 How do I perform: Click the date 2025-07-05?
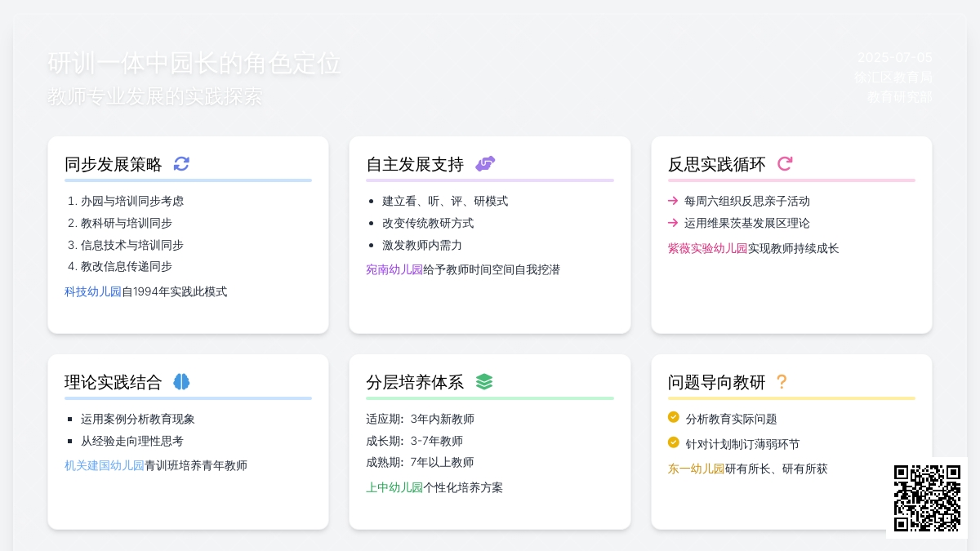click(895, 57)
